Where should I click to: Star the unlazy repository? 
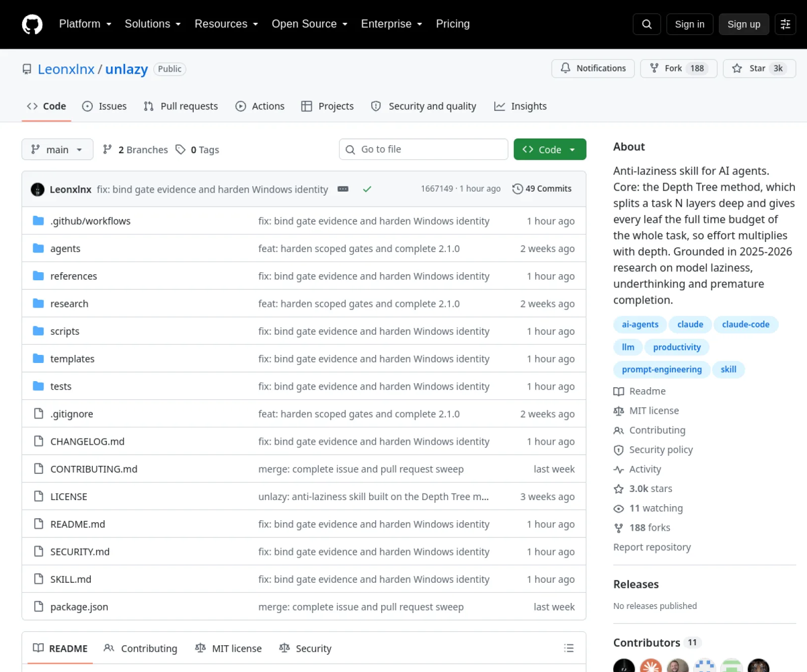point(759,69)
